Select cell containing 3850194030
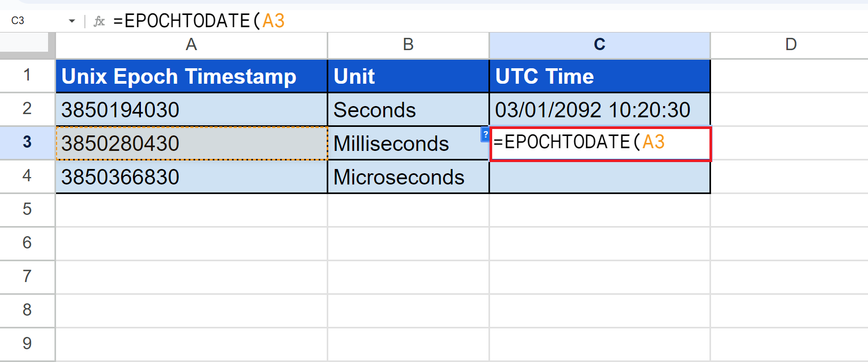868x362 pixels. click(x=191, y=110)
